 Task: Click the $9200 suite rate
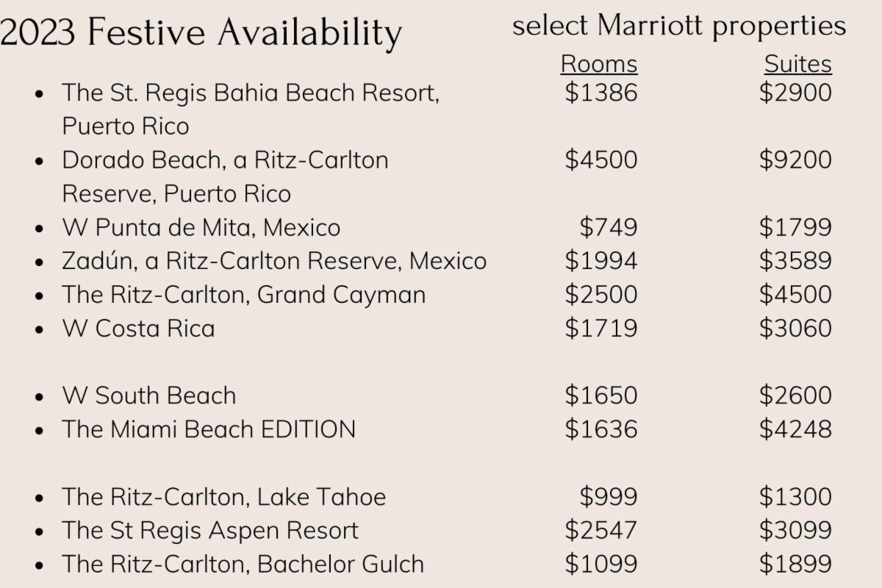(795, 160)
